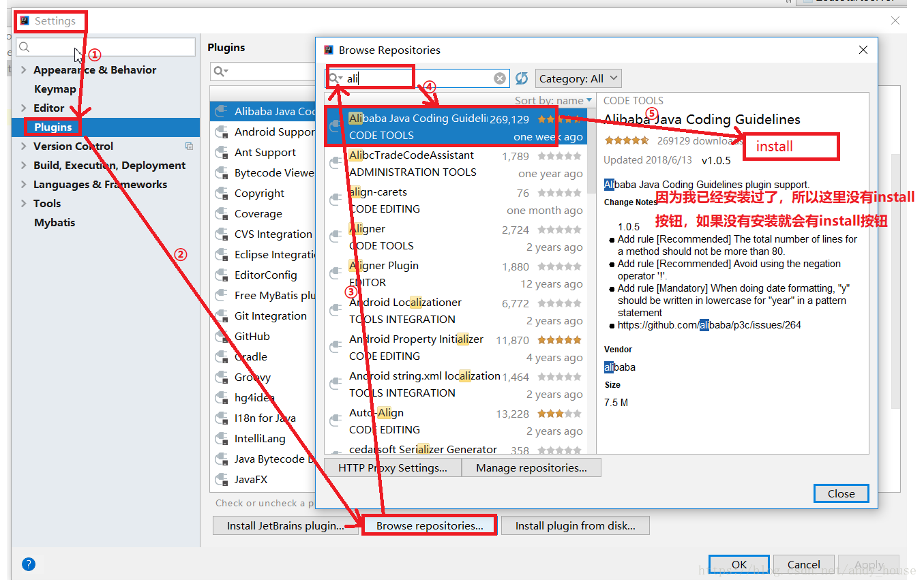This screenshot has width=924, height=584.
Task: Click the Android Property Initializer plugin icon
Action: tap(336, 348)
